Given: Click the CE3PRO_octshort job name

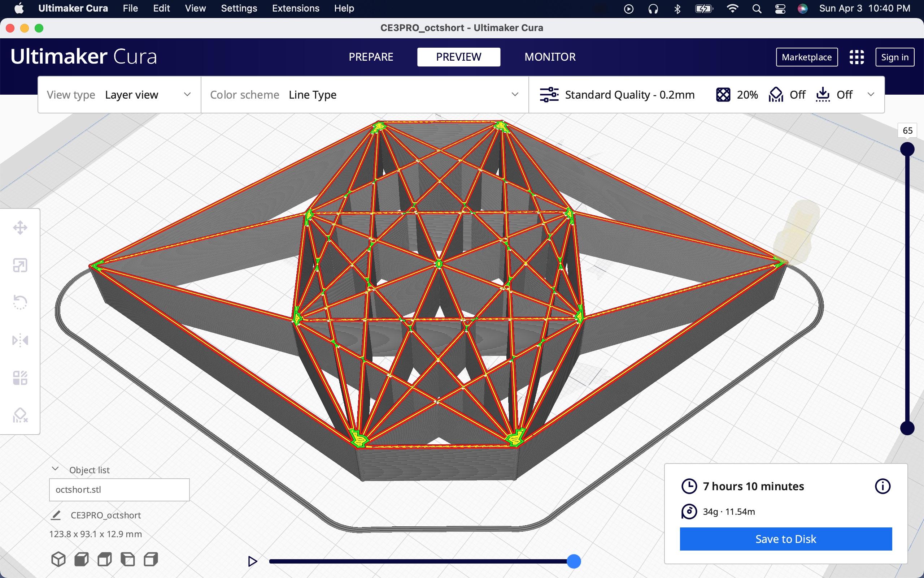Looking at the screenshot, I should (106, 515).
